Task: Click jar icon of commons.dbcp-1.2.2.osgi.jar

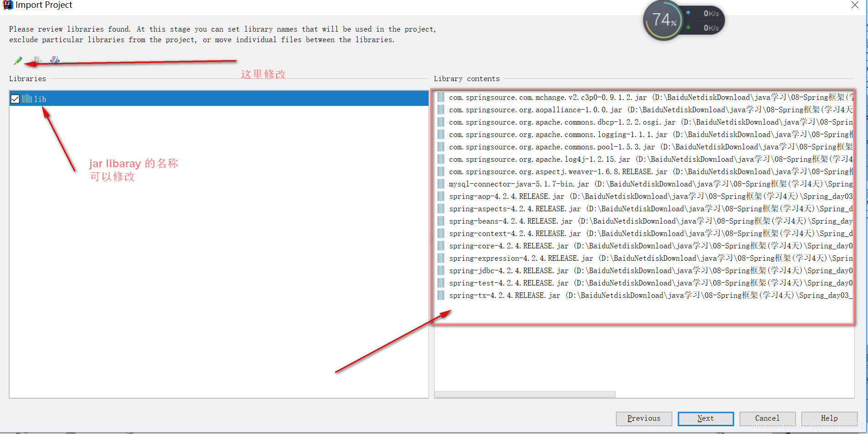Action: tap(441, 122)
